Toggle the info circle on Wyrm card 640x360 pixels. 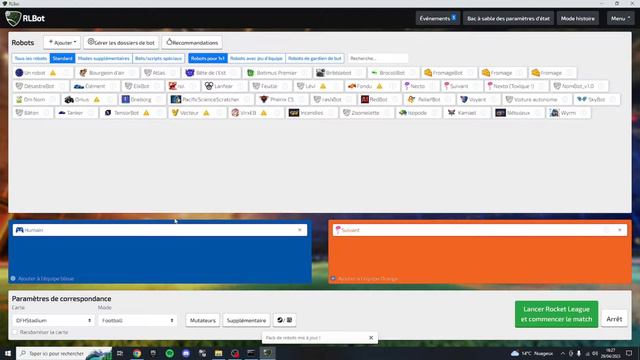pos(584,113)
